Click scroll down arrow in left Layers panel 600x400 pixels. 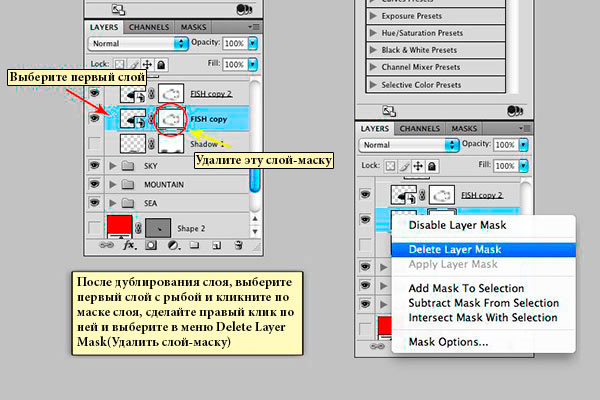click(255, 232)
